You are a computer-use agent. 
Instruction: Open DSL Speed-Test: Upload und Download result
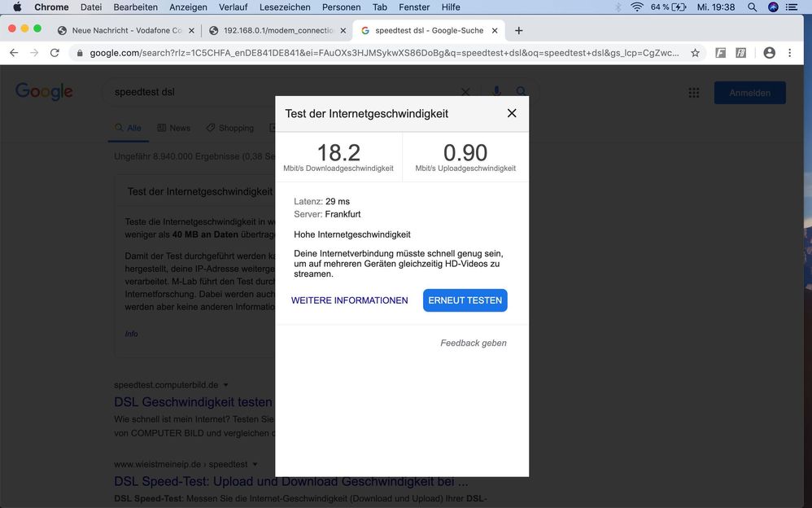tap(291, 482)
